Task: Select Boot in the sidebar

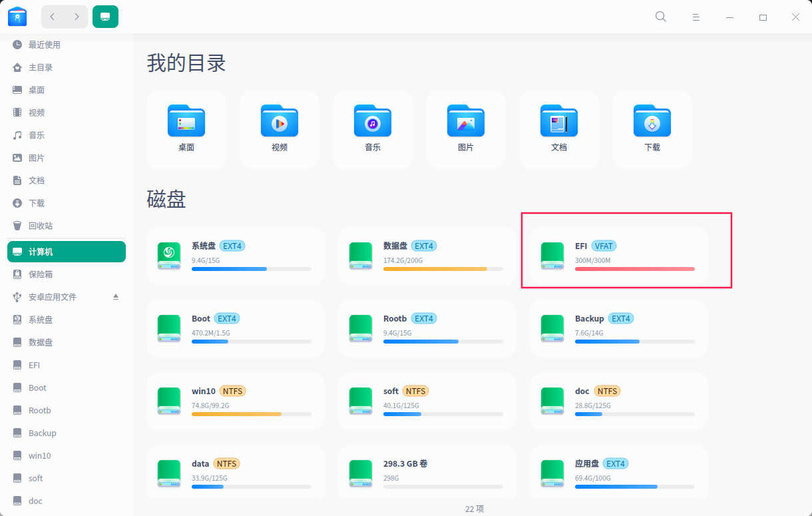Action: (67, 387)
